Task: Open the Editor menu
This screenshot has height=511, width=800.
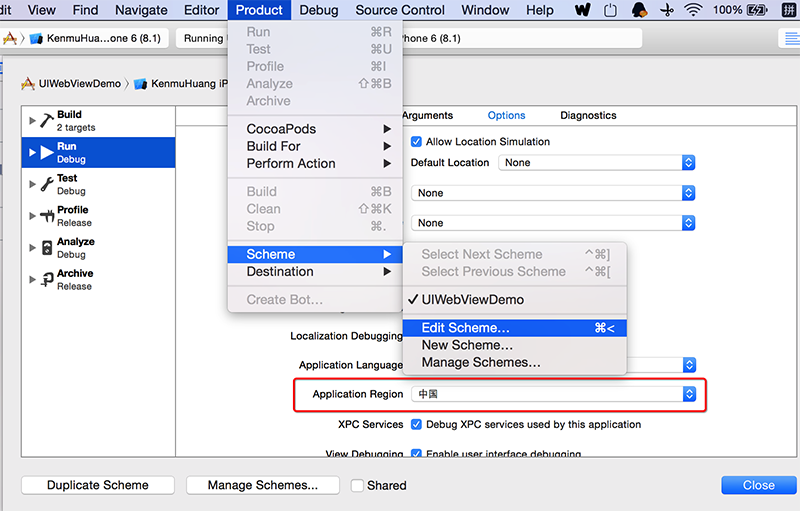Action: [x=202, y=10]
